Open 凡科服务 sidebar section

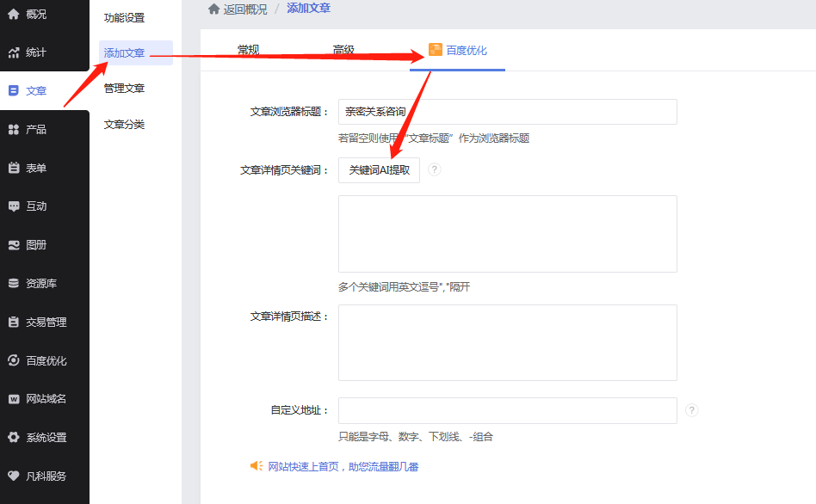[45, 476]
